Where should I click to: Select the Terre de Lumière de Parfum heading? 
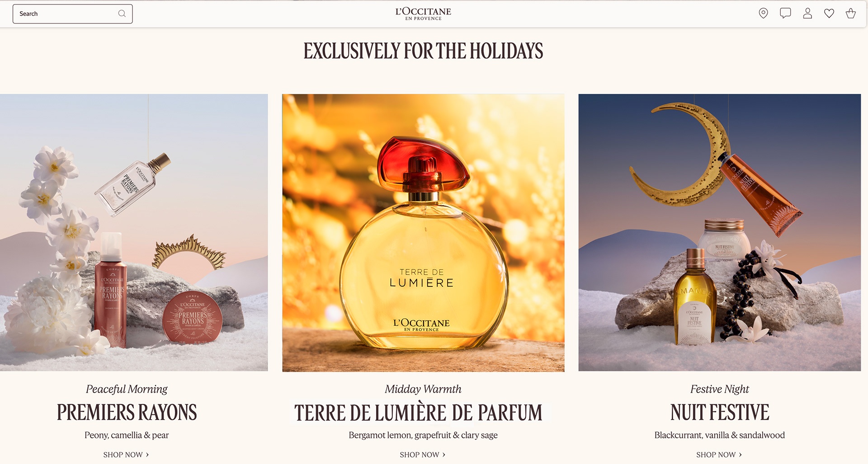point(419,413)
